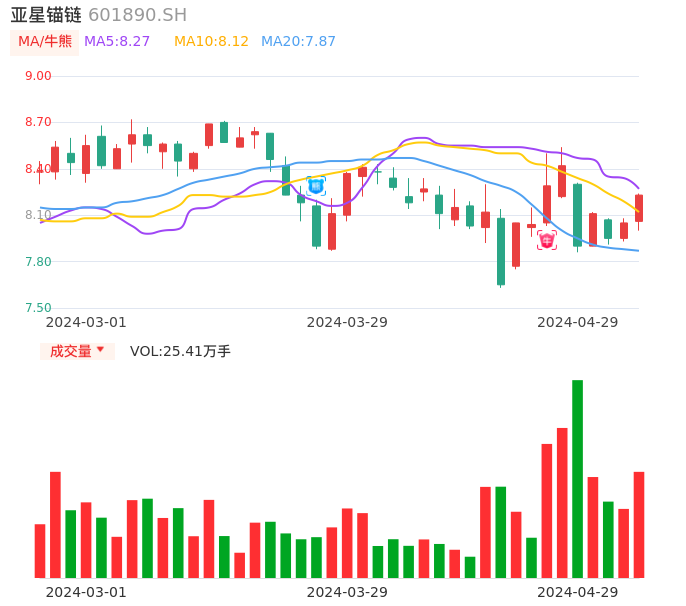Screen dimensions: 686x606
Task: Click the 亚星锚链 stock name title
Action: pyautogui.click(x=46, y=15)
